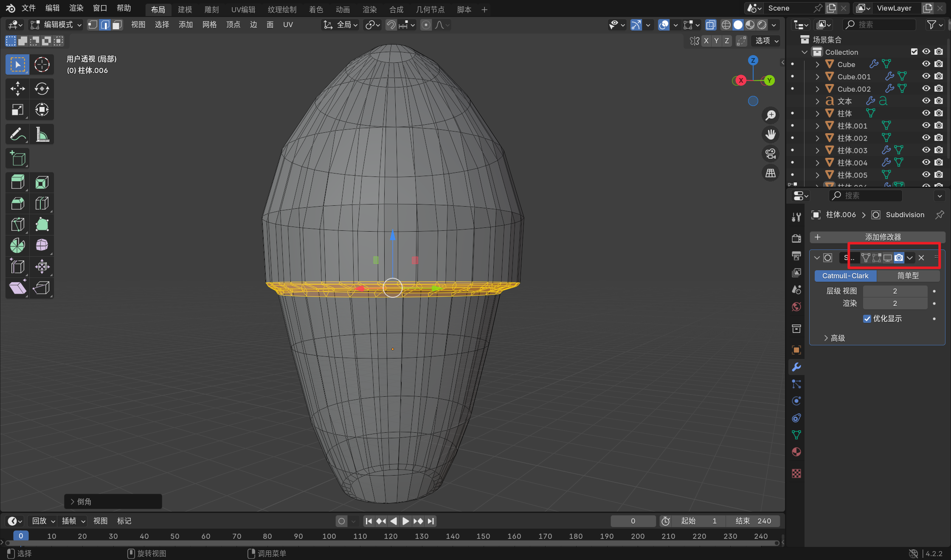Open the 网格 menu
Image resolution: width=951 pixels, height=560 pixels.
pyautogui.click(x=209, y=25)
